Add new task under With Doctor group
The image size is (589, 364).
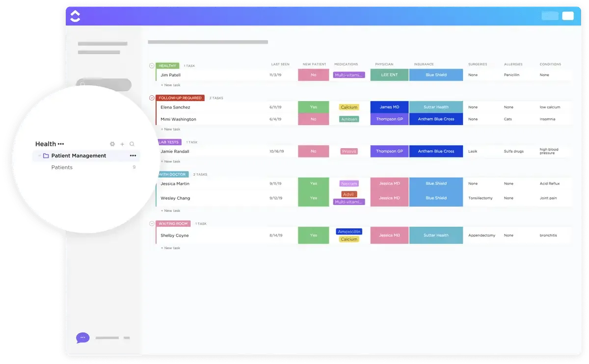pyautogui.click(x=170, y=211)
